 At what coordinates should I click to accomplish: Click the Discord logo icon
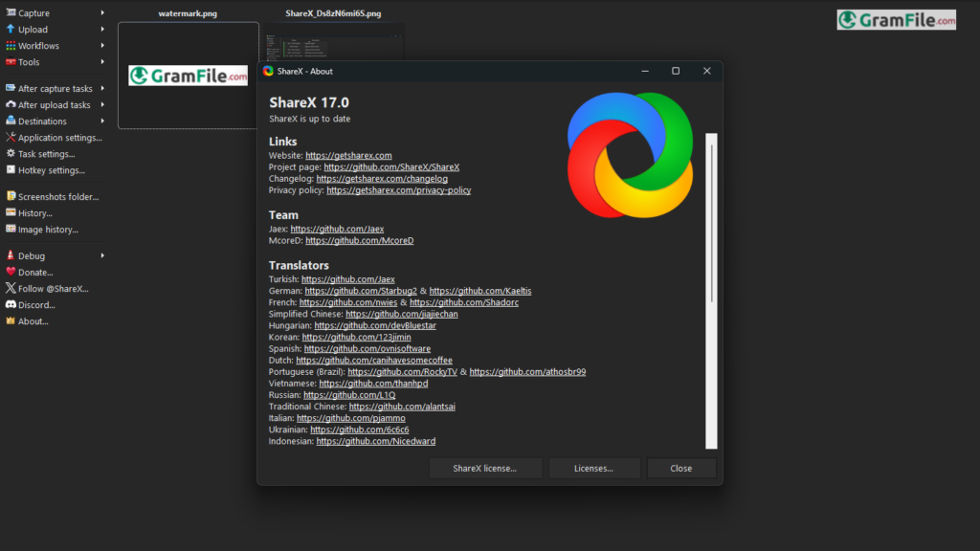click(x=11, y=304)
